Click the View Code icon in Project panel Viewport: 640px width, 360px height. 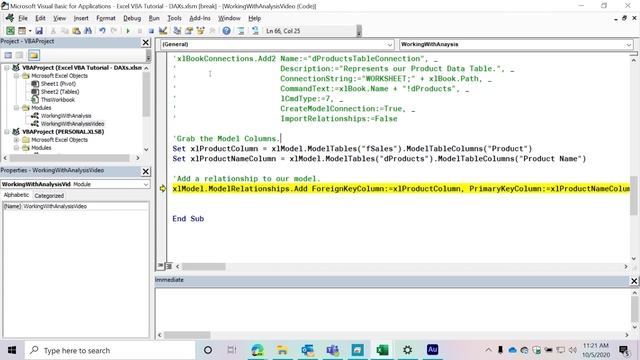8,55
